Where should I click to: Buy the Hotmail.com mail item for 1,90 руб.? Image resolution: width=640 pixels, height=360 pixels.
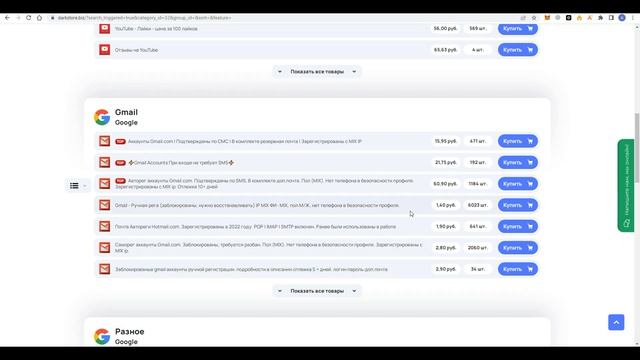pyautogui.click(x=518, y=227)
